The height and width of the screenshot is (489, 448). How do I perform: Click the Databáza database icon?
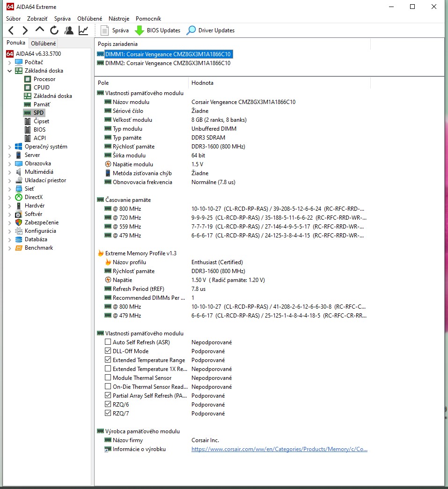19,239
